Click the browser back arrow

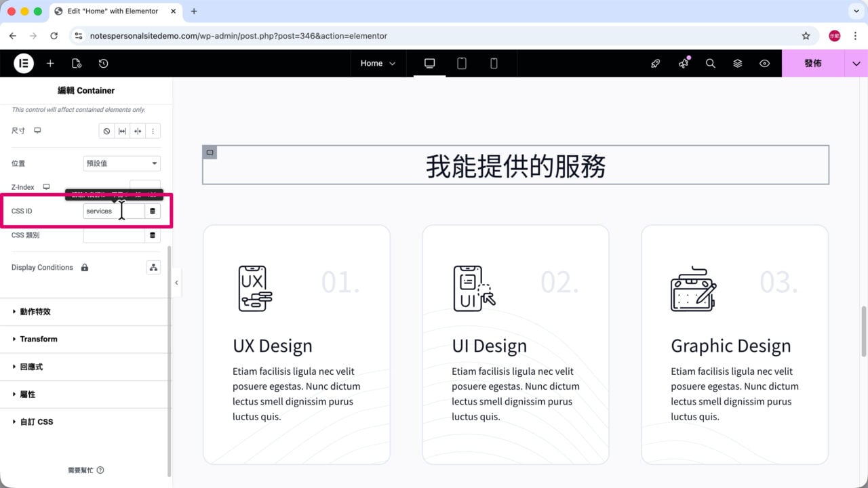tap(13, 36)
